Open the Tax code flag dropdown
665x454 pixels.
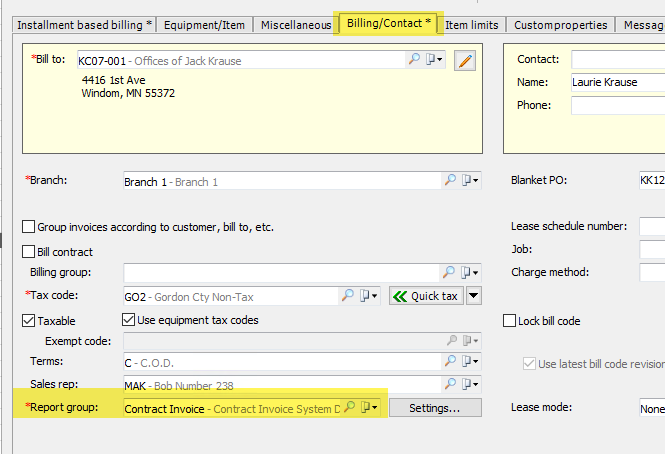(x=369, y=295)
